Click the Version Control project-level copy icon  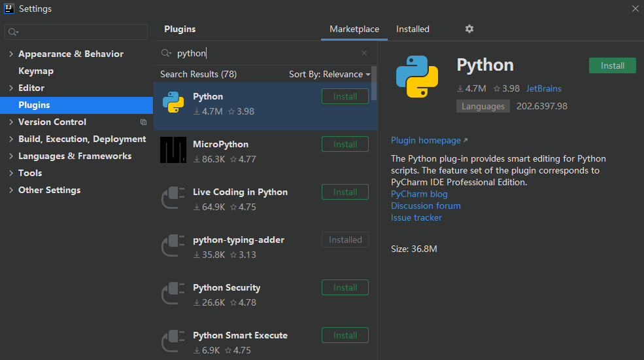point(143,122)
